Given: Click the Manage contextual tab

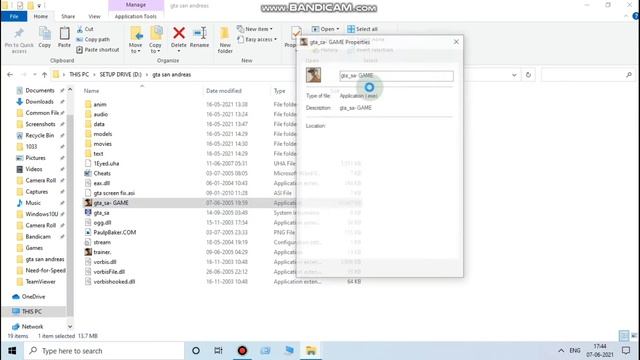Looking at the screenshot, I should [136, 5].
